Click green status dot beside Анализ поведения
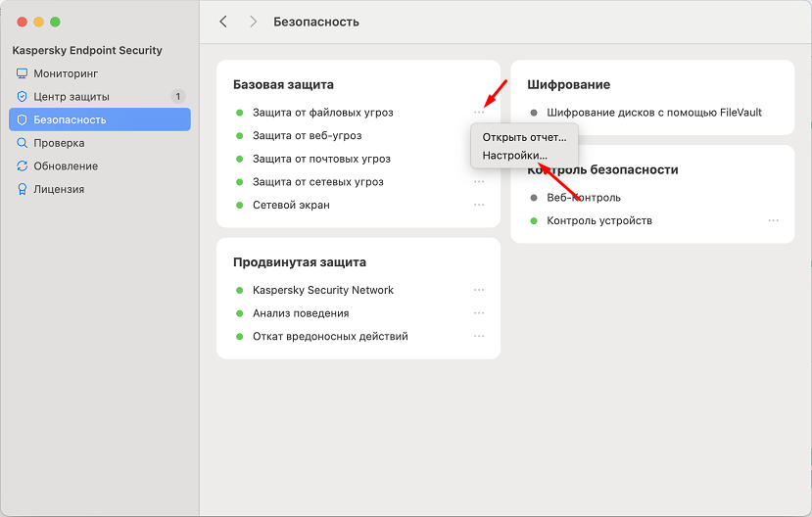The width and height of the screenshot is (812, 517). click(239, 313)
